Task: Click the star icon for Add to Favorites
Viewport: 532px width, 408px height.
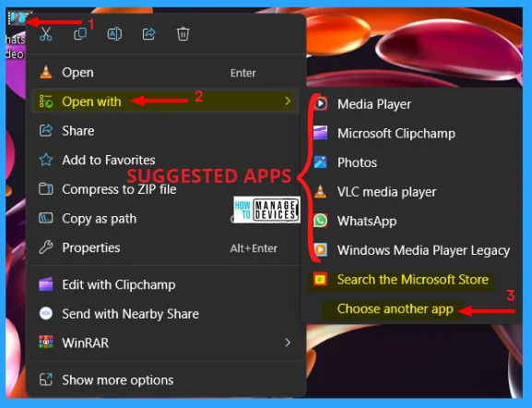Action: point(46,160)
